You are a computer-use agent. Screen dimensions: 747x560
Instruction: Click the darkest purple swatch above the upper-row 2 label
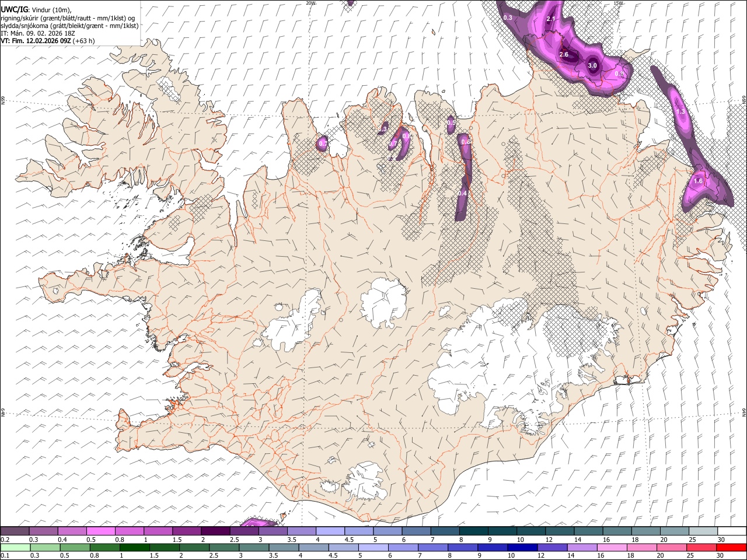click(215, 531)
